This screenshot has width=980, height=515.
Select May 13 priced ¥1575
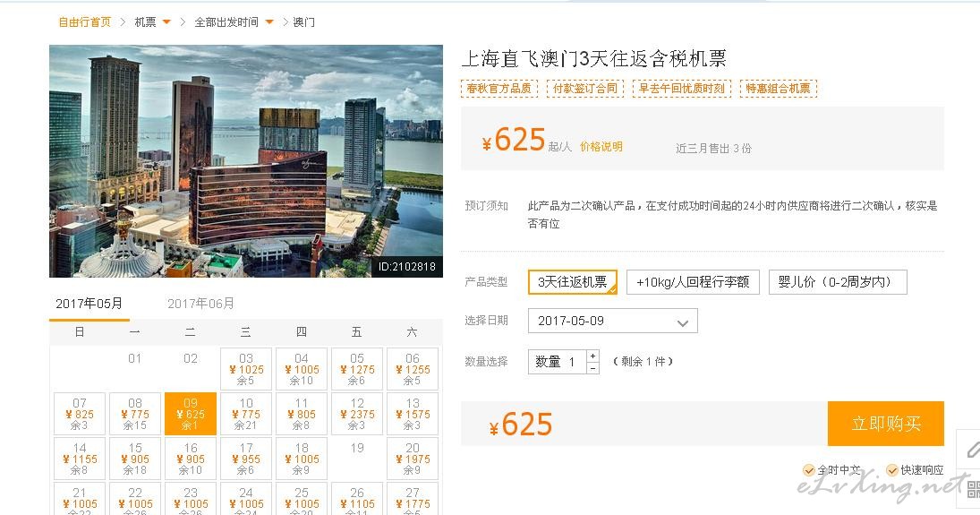413,414
